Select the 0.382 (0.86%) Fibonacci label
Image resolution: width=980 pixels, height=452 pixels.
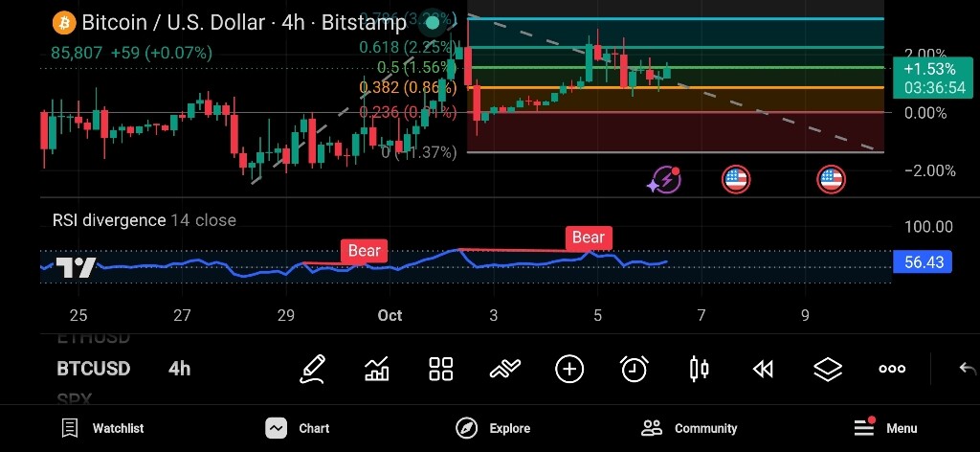[408, 87]
